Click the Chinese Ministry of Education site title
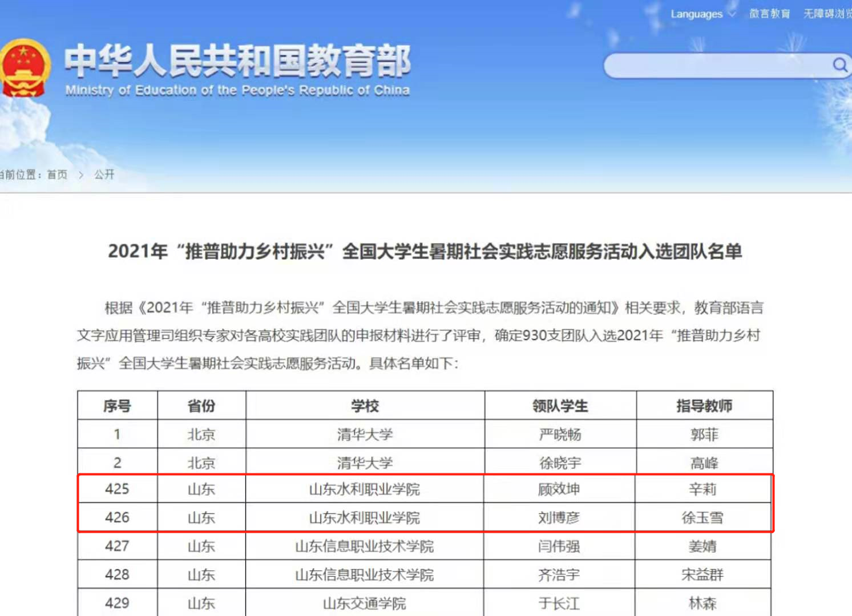The image size is (852, 616). point(237,62)
